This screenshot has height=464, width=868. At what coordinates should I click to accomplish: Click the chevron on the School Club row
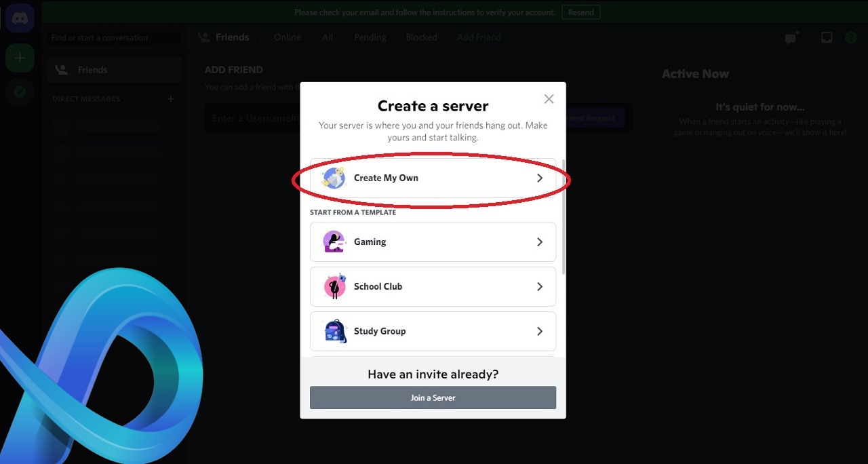pyautogui.click(x=540, y=286)
